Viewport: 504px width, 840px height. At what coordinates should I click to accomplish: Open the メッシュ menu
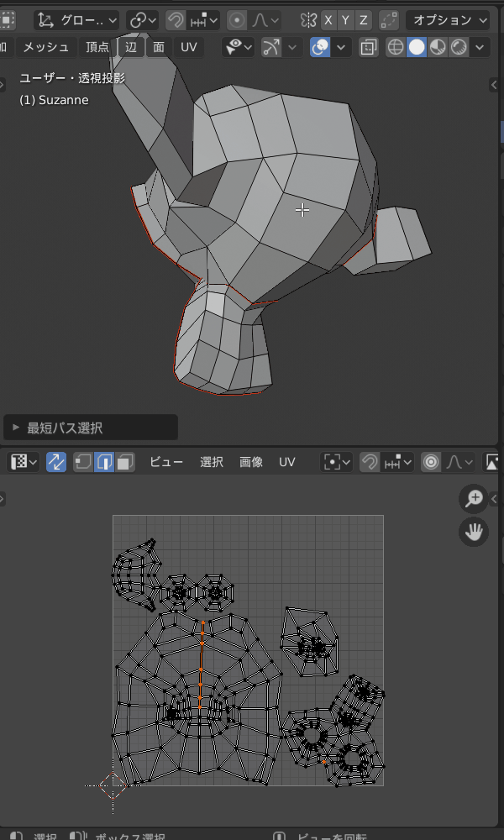click(x=46, y=47)
